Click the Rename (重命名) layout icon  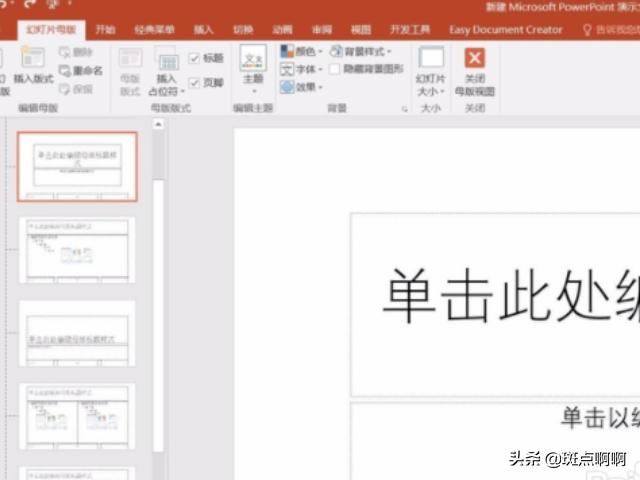coord(66,71)
